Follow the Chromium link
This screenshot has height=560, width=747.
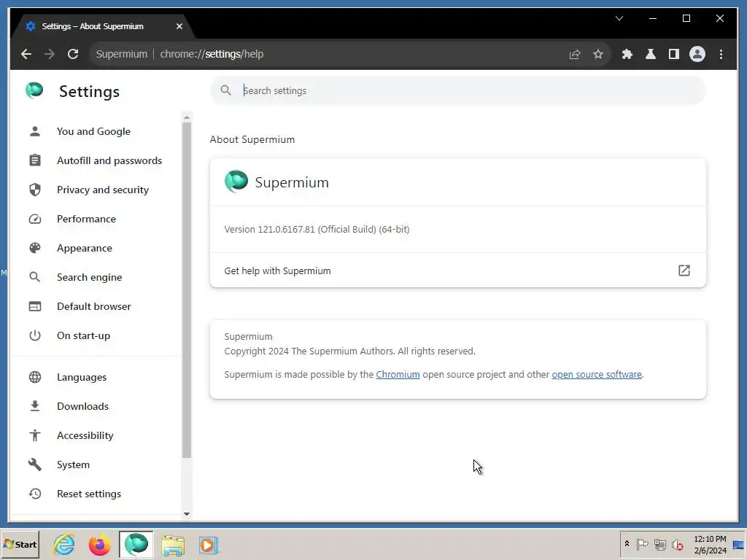[x=398, y=375]
